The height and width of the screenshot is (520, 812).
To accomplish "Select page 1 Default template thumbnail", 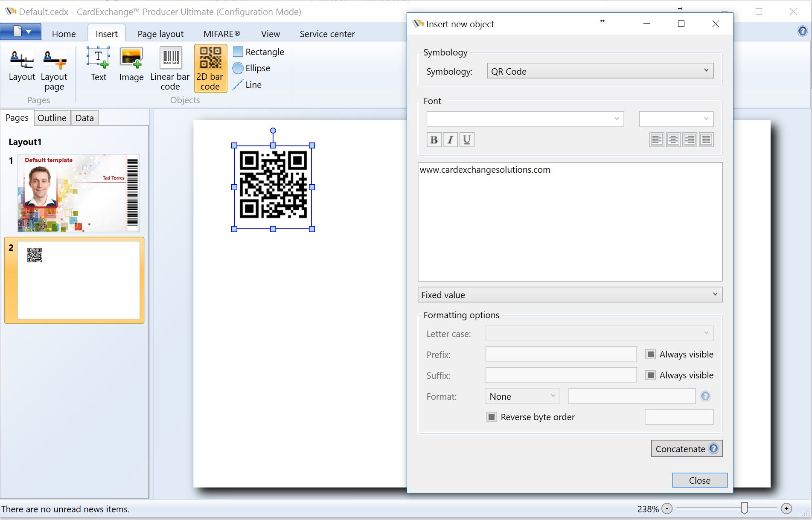I will [79, 193].
